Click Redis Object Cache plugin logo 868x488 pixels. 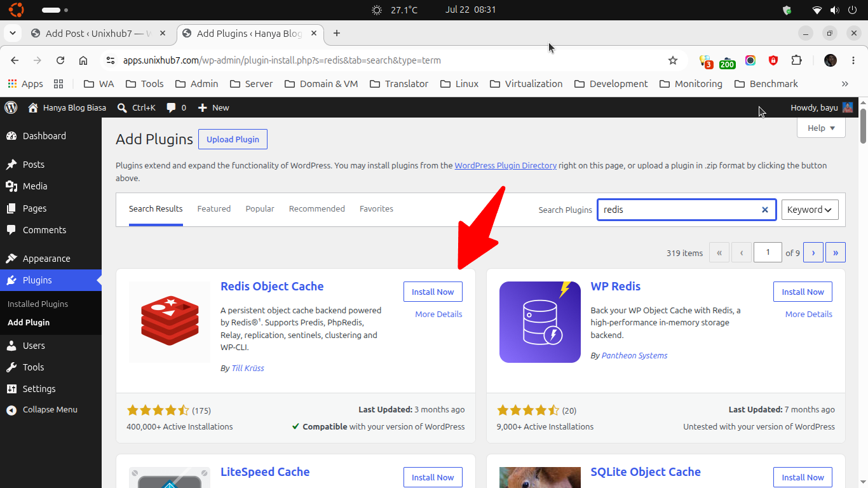pos(170,322)
